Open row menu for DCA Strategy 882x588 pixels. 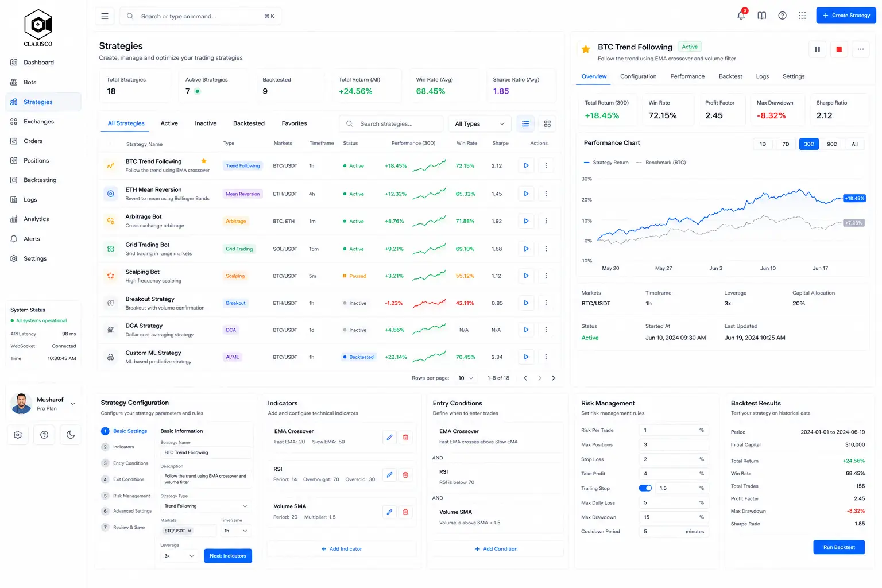pyautogui.click(x=546, y=330)
